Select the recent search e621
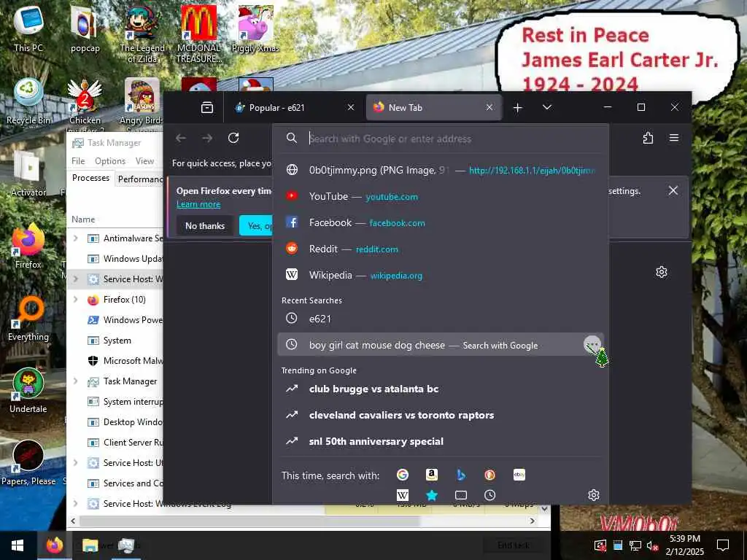The image size is (747, 560). coord(440,319)
